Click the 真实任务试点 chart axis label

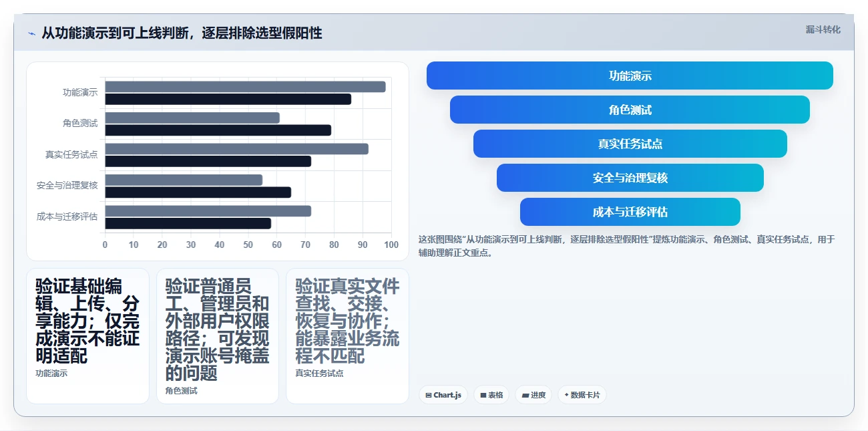coord(71,155)
